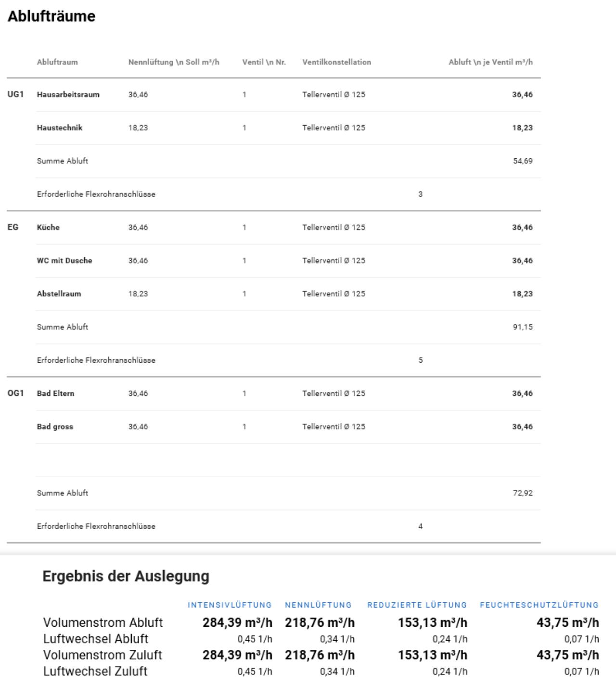Click the Nennlüftung results column label

318,605
